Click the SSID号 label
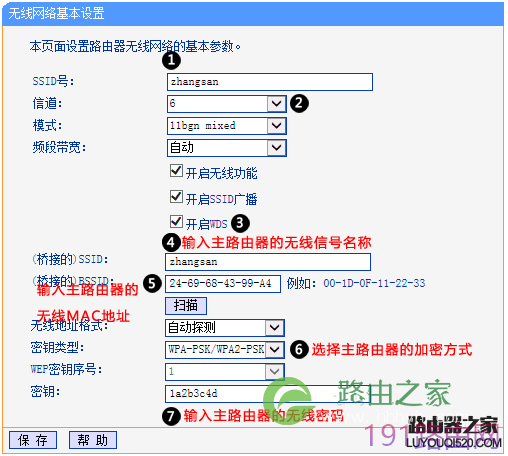This screenshot has height=456, width=508. [53, 81]
